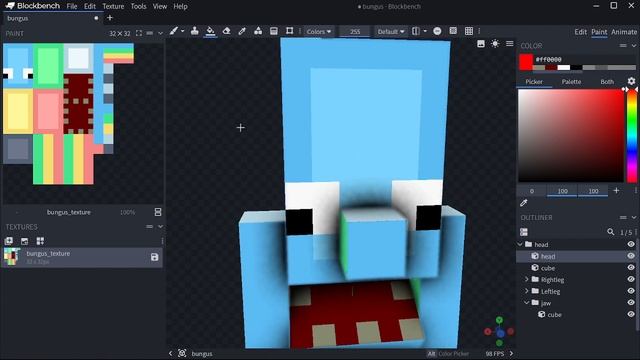Expand the Rightleg group

pyautogui.click(x=527, y=279)
